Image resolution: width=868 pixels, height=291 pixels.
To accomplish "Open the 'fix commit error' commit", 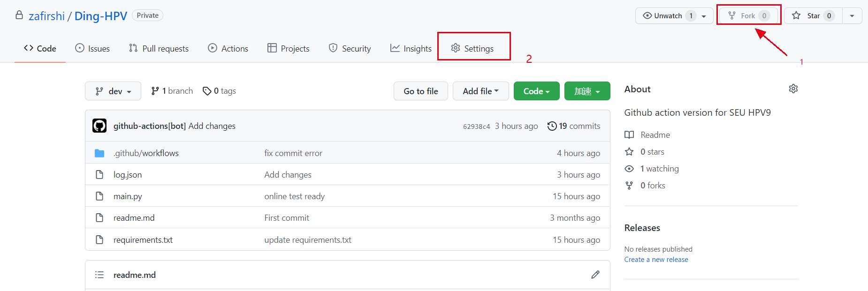I will [x=293, y=153].
